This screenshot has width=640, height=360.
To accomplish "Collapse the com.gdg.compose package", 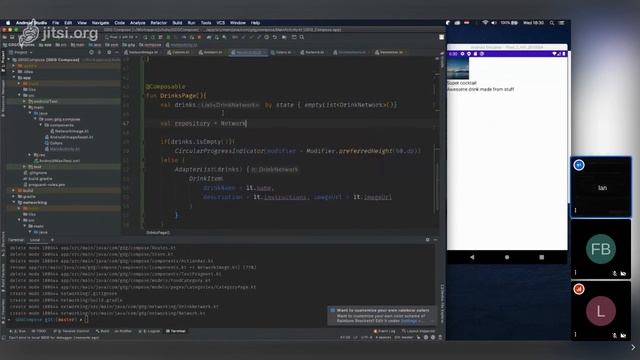I will pos(35,119).
